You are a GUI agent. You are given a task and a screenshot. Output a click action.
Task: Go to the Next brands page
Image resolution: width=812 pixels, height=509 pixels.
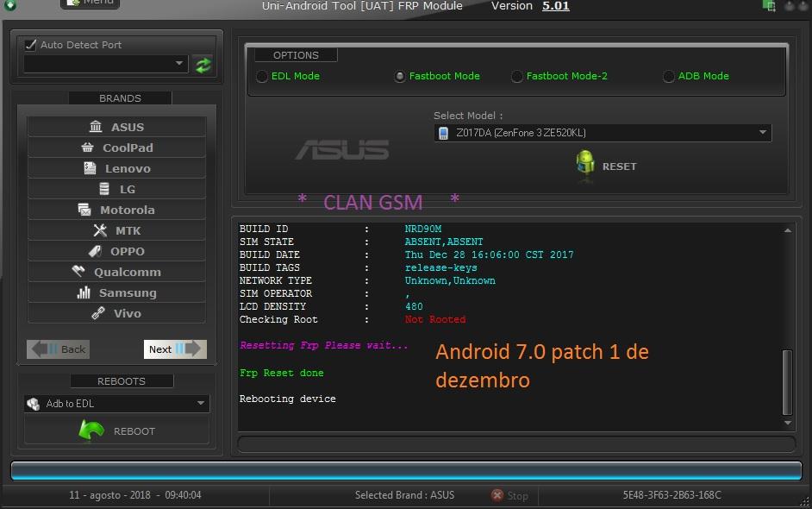click(175, 349)
